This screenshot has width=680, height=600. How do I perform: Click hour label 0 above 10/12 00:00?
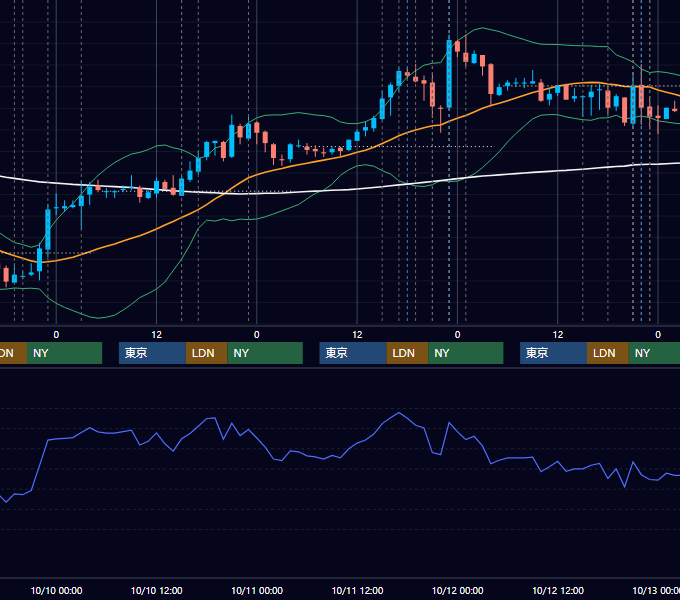457,335
